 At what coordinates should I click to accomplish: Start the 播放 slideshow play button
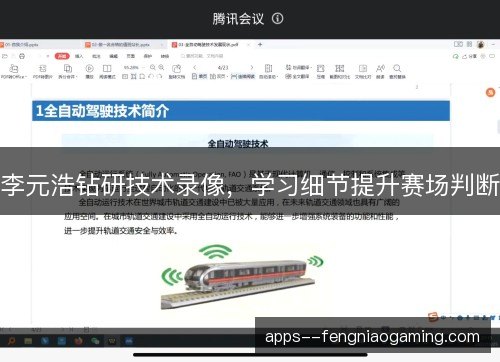tap(89, 72)
